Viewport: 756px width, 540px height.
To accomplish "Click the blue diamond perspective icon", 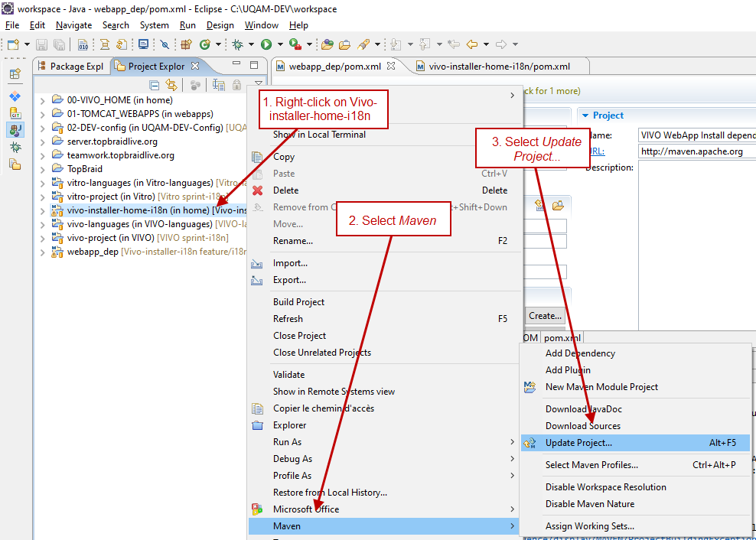I will click(x=15, y=96).
